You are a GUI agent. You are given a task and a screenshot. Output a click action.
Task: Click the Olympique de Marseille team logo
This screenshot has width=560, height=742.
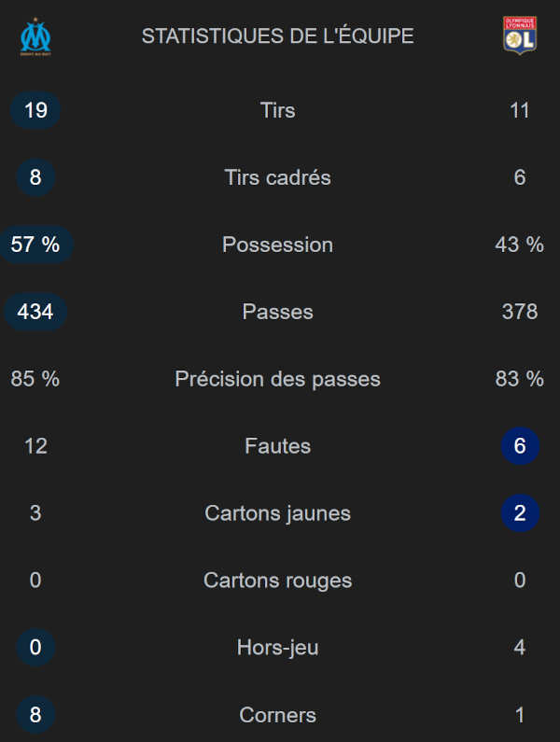pyautogui.click(x=35, y=36)
